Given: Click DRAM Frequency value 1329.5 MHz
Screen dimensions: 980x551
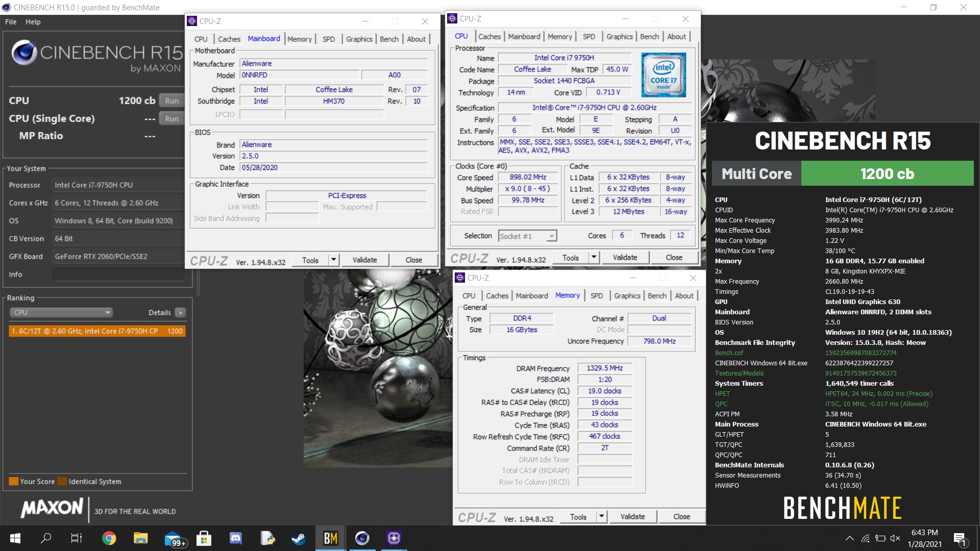Looking at the screenshot, I should [604, 368].
